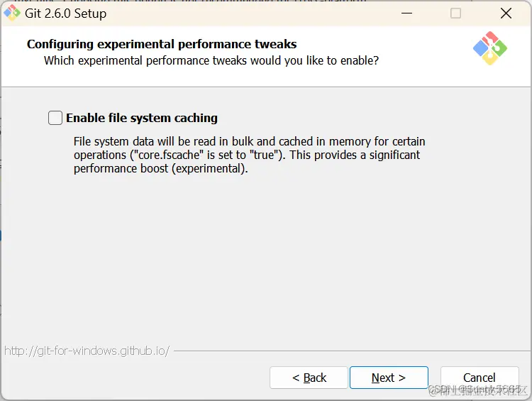Go back with the Back button
532x401 pixels.
pos(309,378)
